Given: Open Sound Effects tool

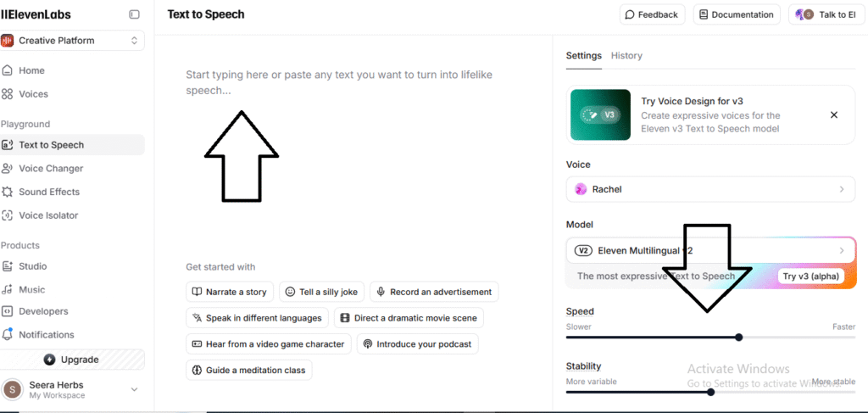Looking at the screenshot, I should pyautogui.click(x=48, y=192).
